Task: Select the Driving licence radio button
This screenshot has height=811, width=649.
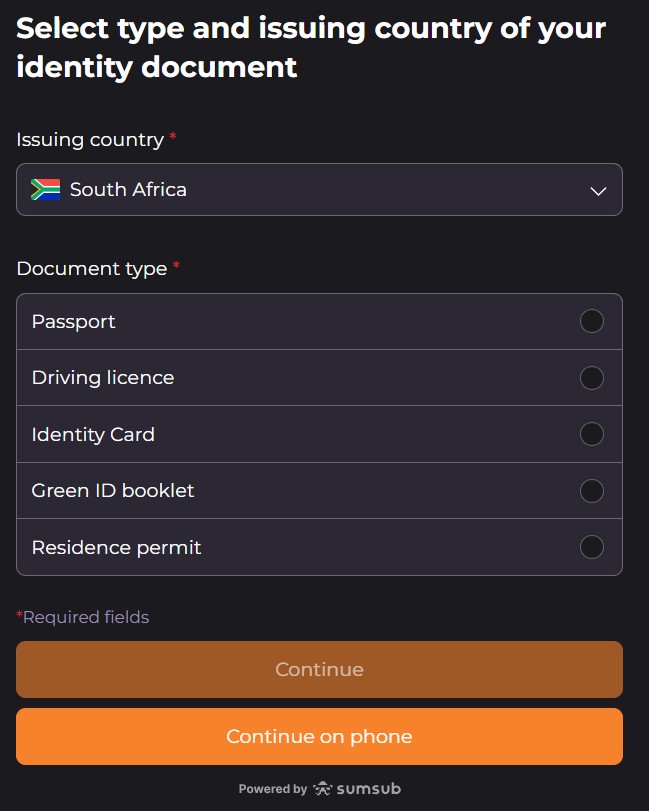Action: [592, 377]
